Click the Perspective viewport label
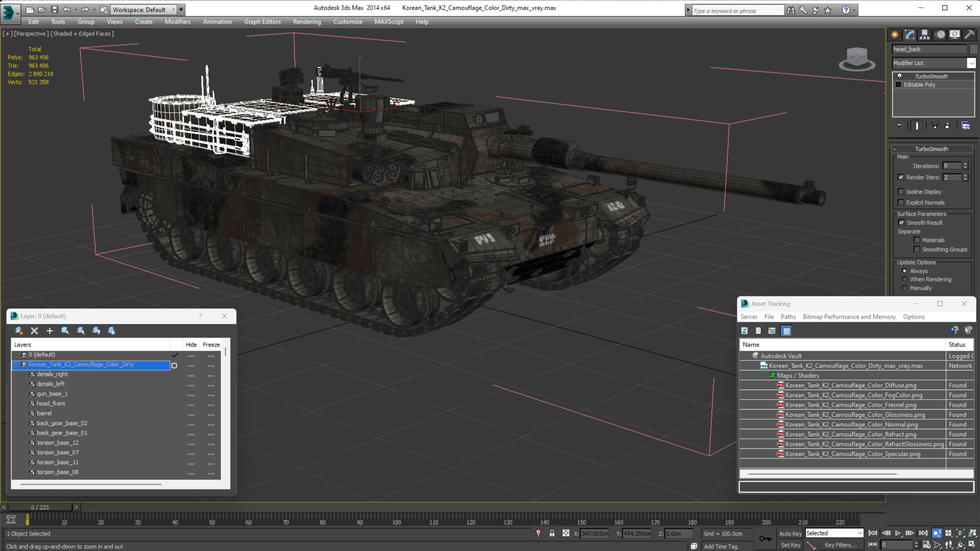This screenshot has height=551, width=980. pyautogui.click(x=31, y=34)
